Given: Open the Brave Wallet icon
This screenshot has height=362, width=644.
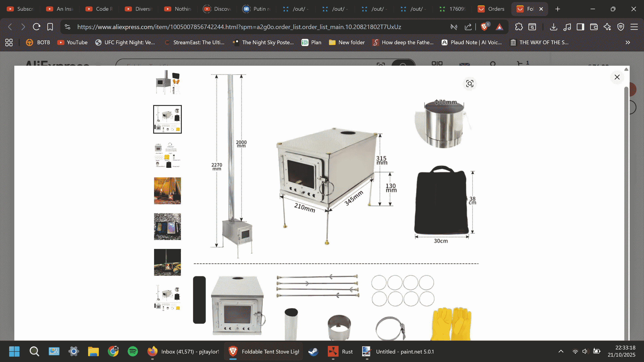Looking at the screenshot, I should point(593,27).
